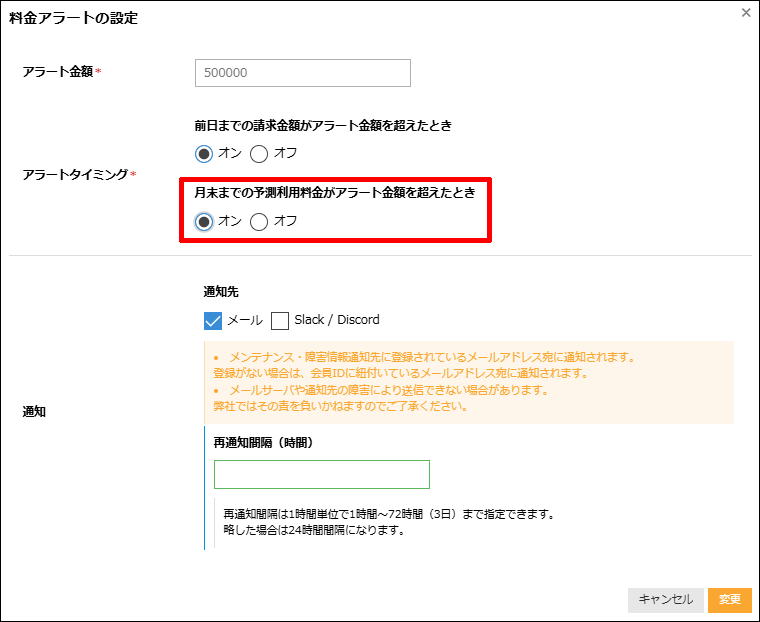The height and width of the screenshot is (622, 760).
Task: Click the 略した場合は24時間間隔になります text
Action: coord(314,530)
